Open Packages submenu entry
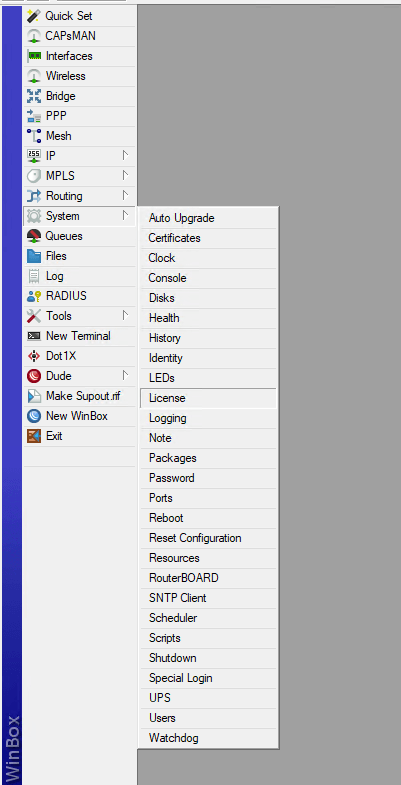 208,459
